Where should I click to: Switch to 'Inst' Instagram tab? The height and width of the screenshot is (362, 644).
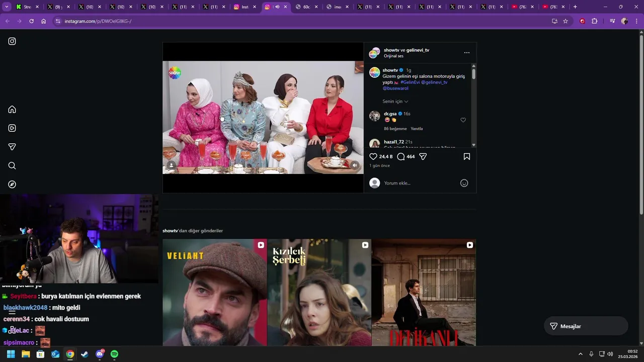pos(245,7)
